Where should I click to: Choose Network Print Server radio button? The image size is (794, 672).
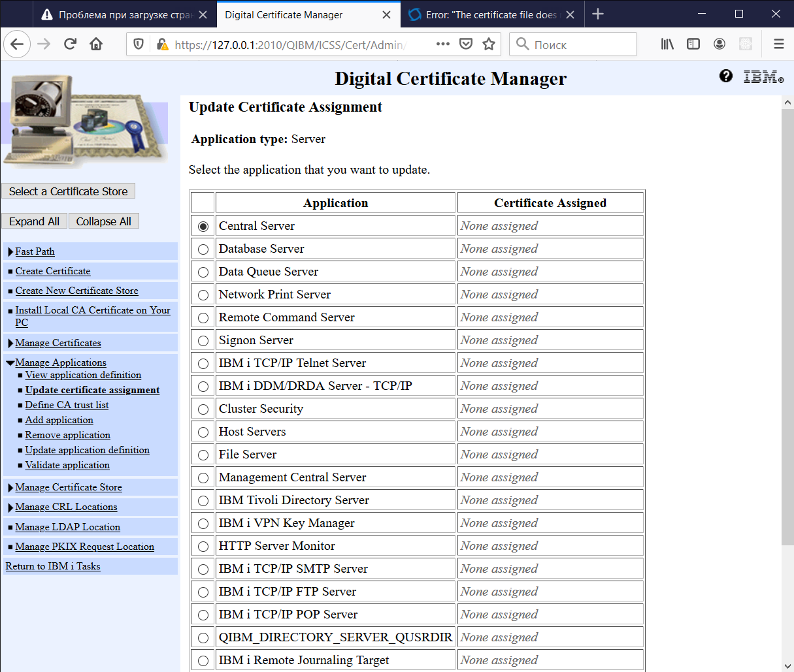click(x=203, y=295)
